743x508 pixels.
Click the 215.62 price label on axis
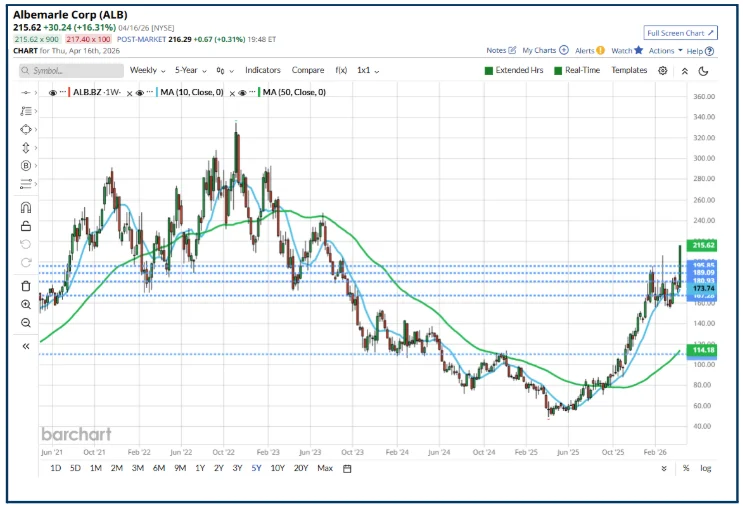(x=703, y=245)
